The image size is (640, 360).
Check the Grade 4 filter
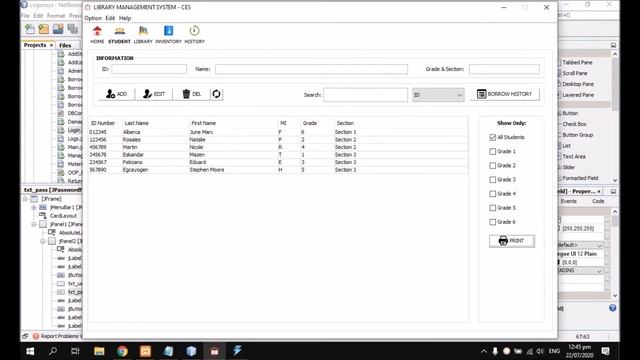tap(493, 194)
